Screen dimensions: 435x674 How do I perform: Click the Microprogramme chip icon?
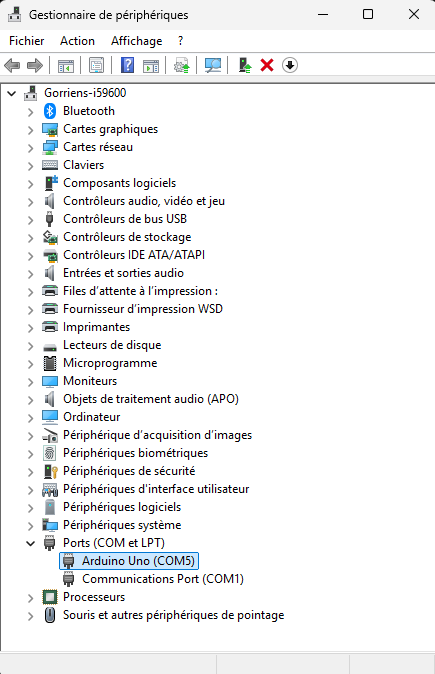point(50,363)
